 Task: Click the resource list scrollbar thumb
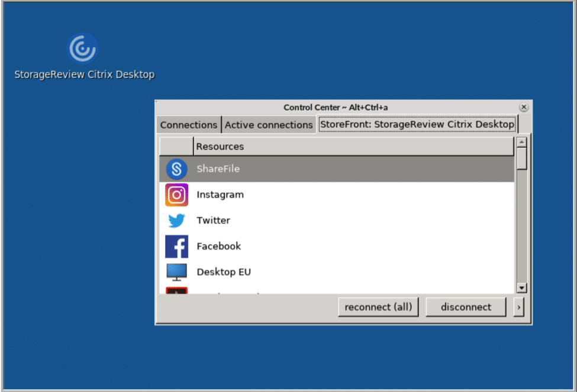522,158
